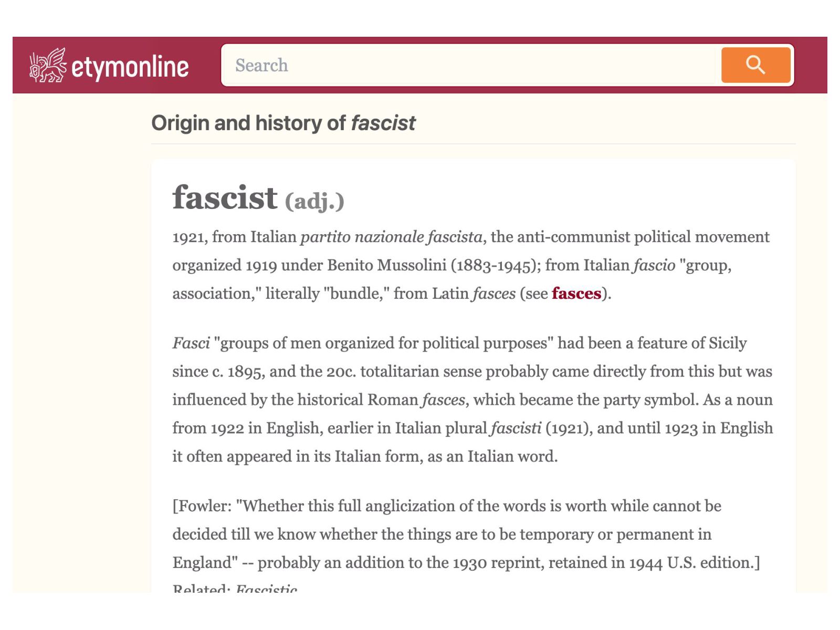840x630 pixels.
Task: Click the italic word 'fascisti'
Action: (x=516, y=428)
